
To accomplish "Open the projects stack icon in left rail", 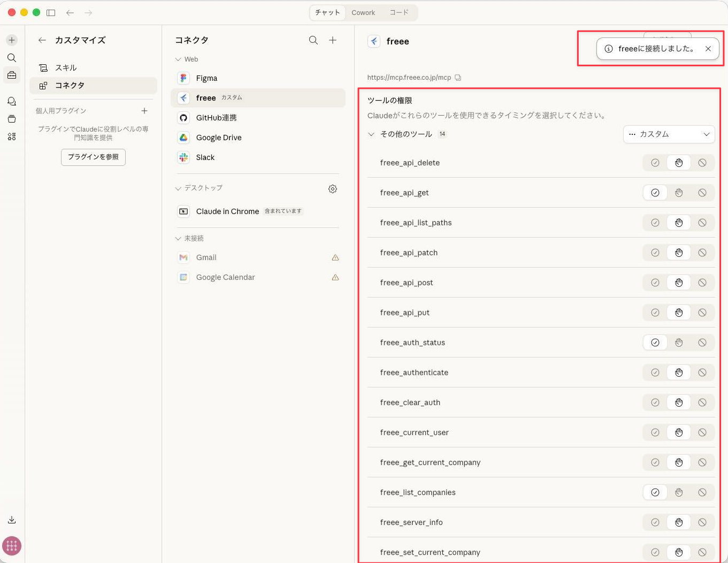I will click(x=12, y=119).
